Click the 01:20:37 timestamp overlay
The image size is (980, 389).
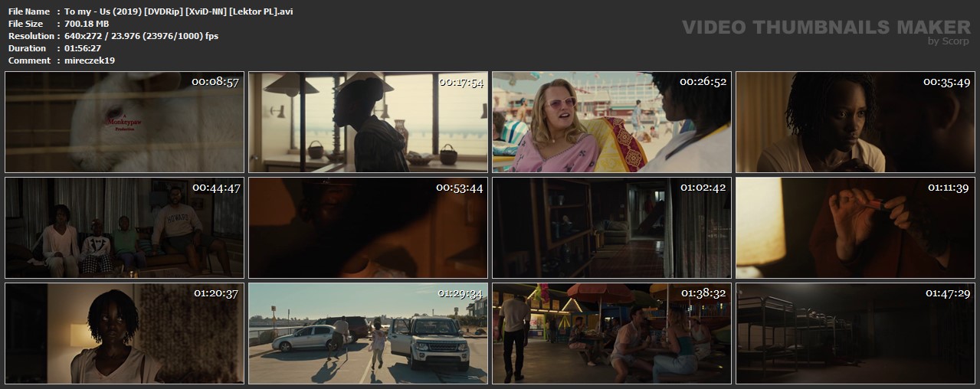point(217,293)
